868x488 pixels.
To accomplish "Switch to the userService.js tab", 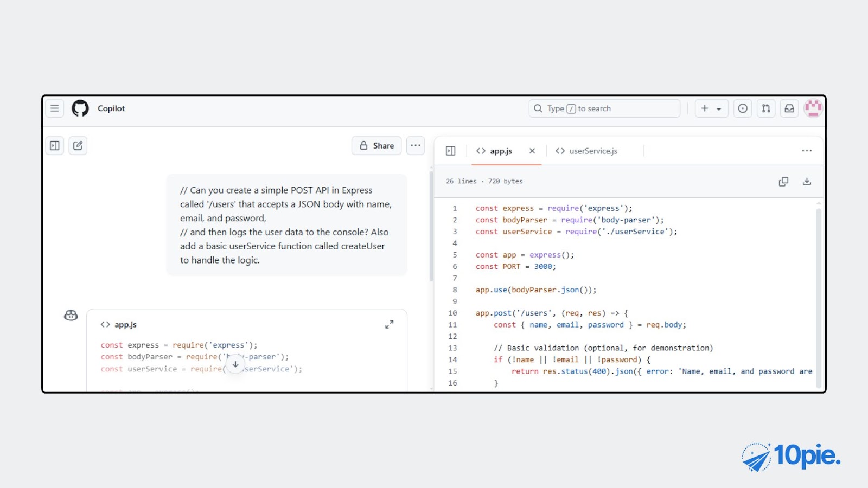I will pyautogui.click(x=586, y=151).
